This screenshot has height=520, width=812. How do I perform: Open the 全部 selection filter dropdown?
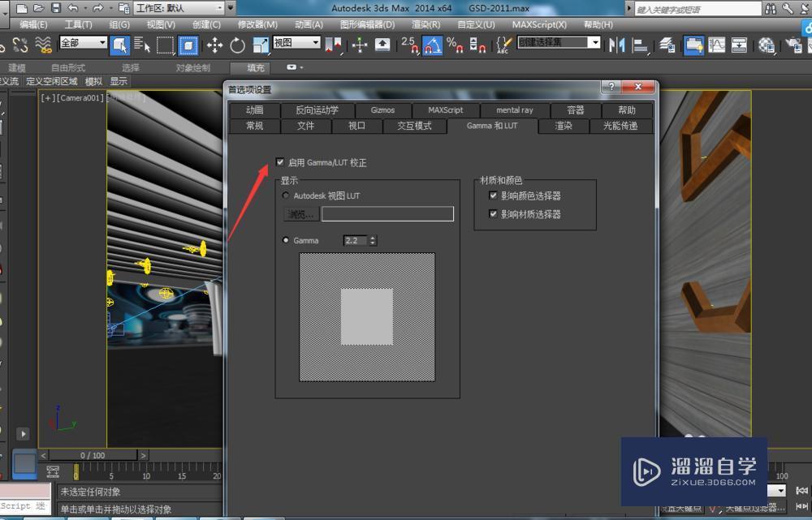(x=84, y=42)
